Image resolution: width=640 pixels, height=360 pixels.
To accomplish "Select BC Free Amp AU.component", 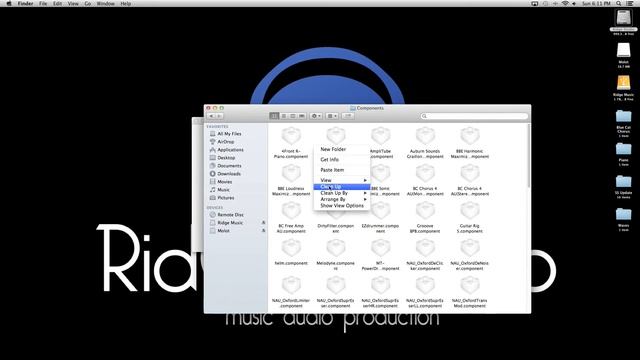I will coord(291,218).
